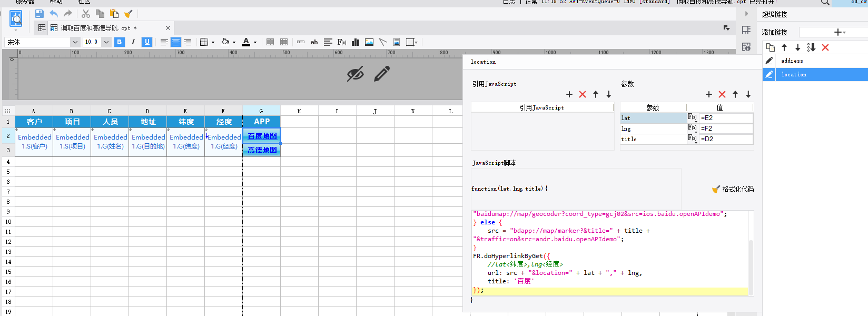Click the format painter brush icon
868x316 pixels.
[x=128, y=14]
